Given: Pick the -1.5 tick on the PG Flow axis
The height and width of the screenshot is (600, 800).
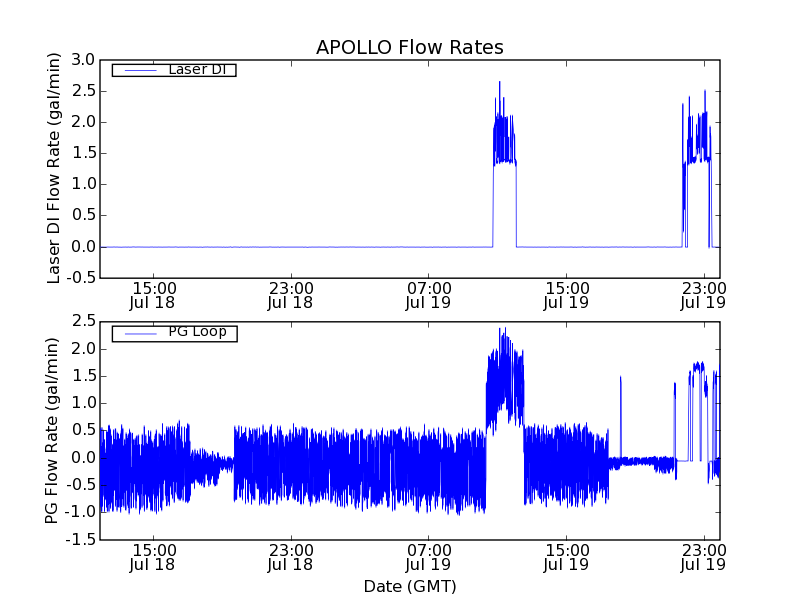Looking at the screenshot, I should (80, 539).
